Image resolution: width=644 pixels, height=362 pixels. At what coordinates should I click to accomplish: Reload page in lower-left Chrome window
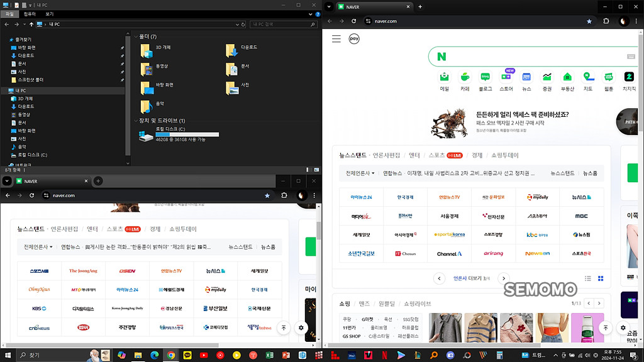click(x=31, y=195)
